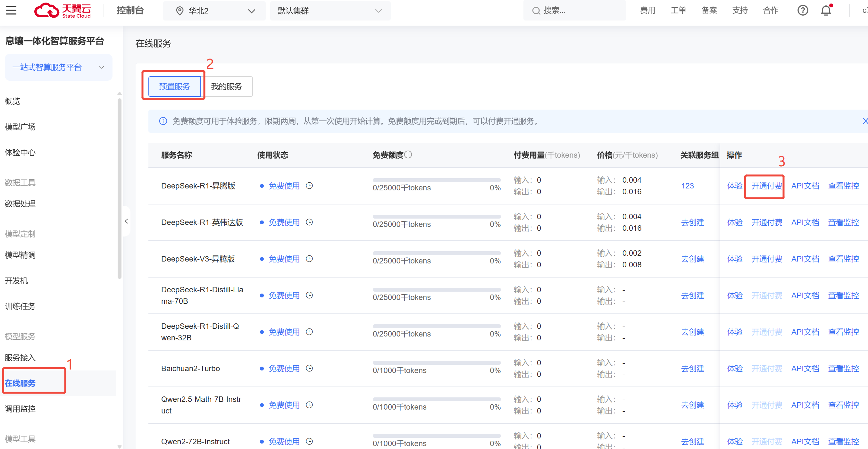Click the State Cloud logo
868x449 pixels.
tap(63, 11)
